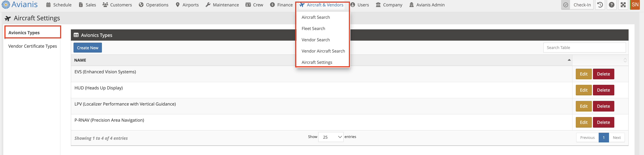Edit the LPV Localizer Performance row
This screenshot has height=155, width=644.
pyautogui.click(x=583, y=106)
